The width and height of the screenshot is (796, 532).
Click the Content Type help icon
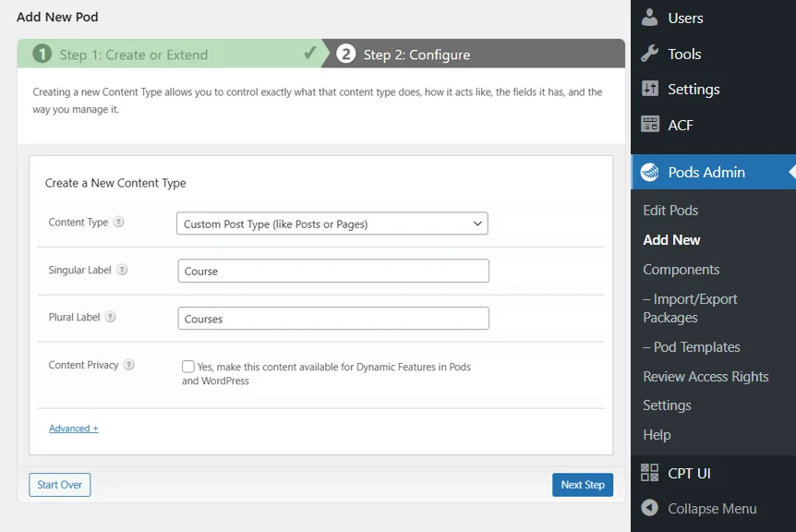coord(118,222)
